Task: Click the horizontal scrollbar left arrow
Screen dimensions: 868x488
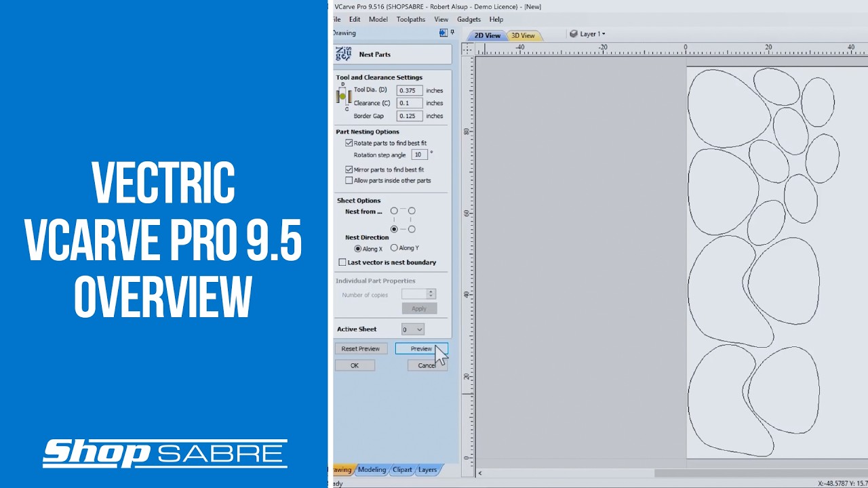Action: (x=480, y=473)
